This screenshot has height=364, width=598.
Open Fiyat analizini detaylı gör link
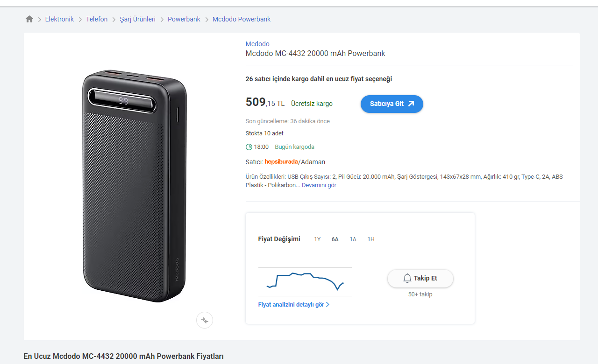(293, 305)
